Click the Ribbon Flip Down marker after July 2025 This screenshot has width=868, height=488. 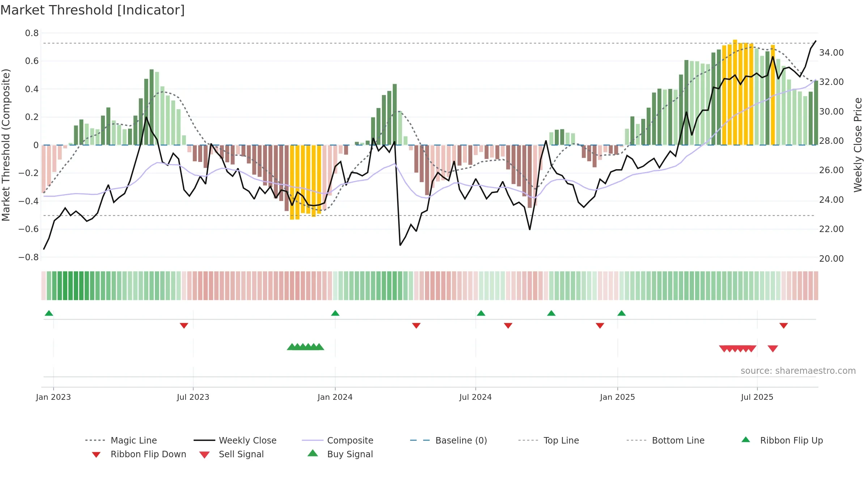[x=784, y=326]
